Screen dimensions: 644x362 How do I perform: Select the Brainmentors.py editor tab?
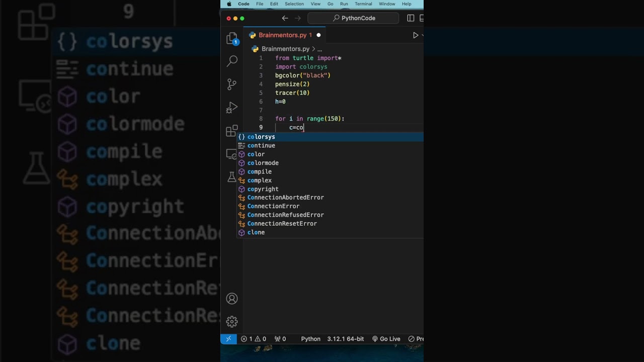285,35
